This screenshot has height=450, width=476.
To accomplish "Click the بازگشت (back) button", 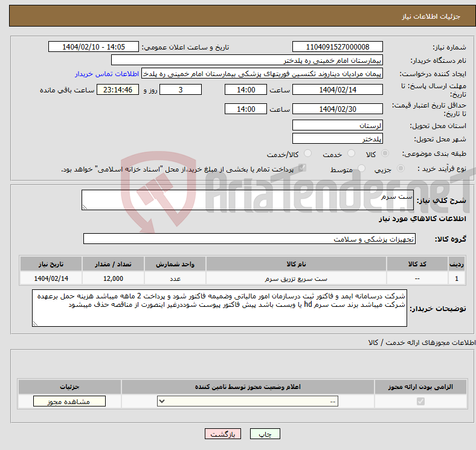I will (x=223, y=434).
